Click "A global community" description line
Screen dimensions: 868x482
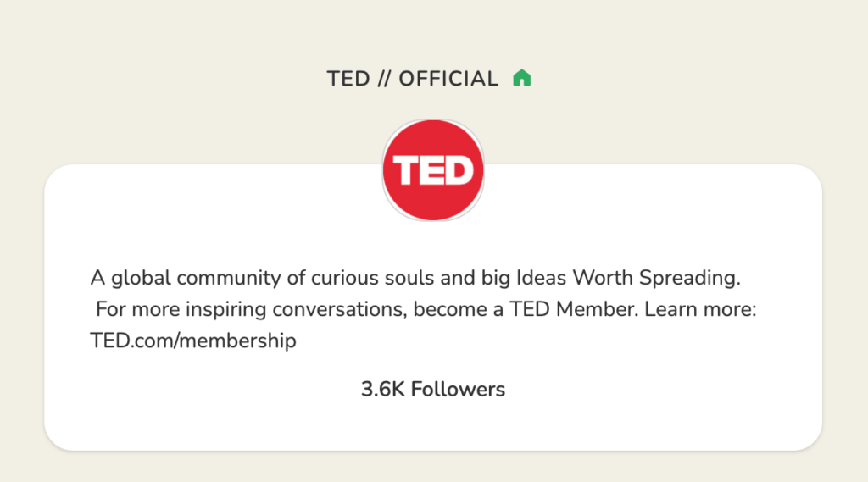[x=415, y=278]
